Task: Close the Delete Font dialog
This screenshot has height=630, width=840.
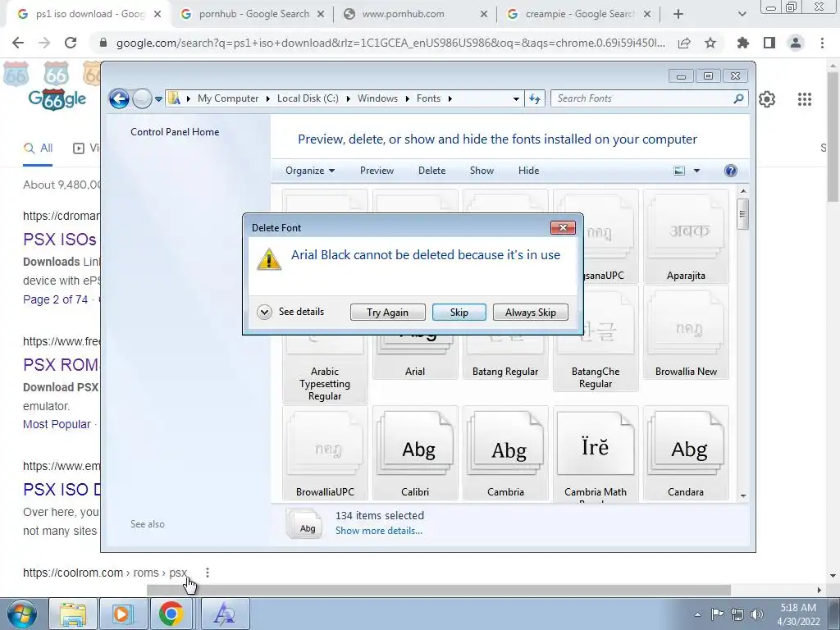Action: (x=563, y=228)
